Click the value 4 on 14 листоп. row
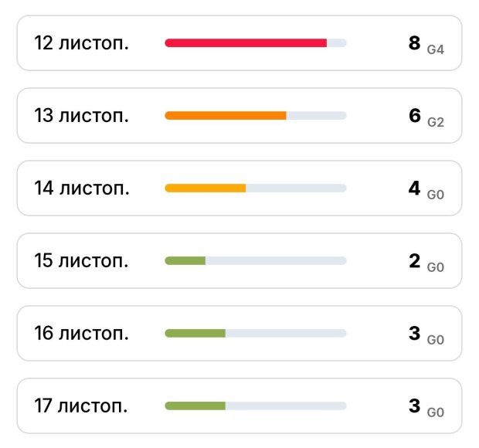This screenshot has height=448, width=479. [x=414, y=188]
